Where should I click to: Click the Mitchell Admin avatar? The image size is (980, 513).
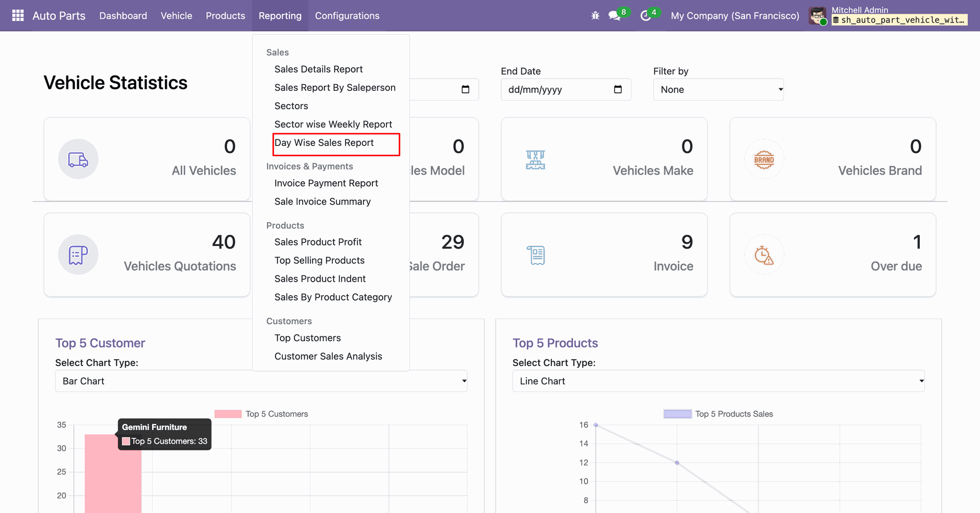[x=818, y=16]
